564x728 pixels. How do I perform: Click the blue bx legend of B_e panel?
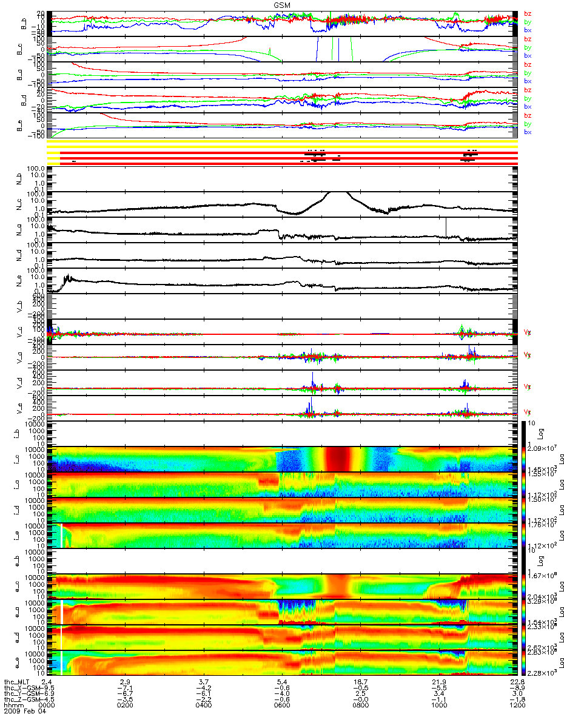point(528,132)
